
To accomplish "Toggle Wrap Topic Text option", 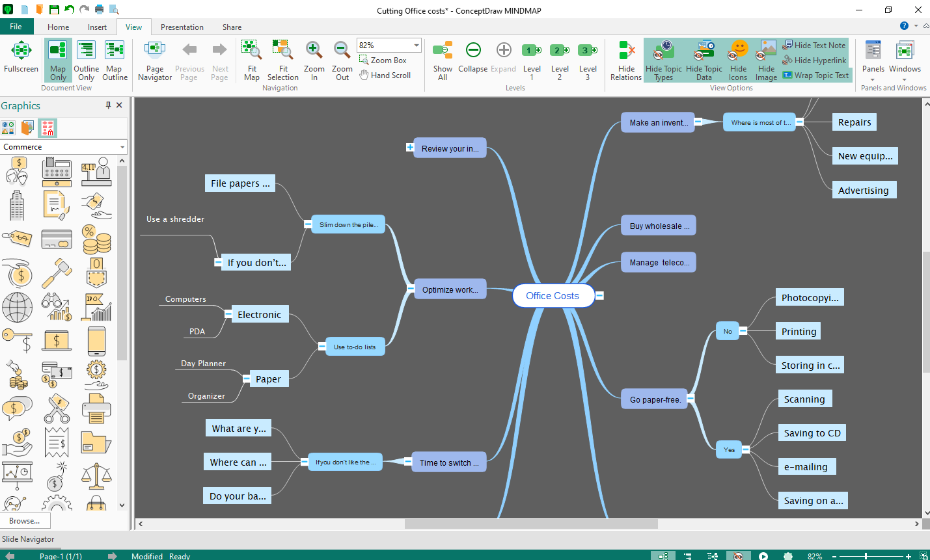I will click(x=815, y=75).
